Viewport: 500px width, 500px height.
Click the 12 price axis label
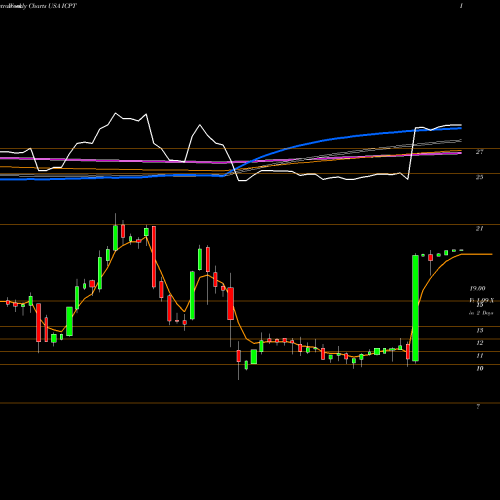(x=480, y=343)
